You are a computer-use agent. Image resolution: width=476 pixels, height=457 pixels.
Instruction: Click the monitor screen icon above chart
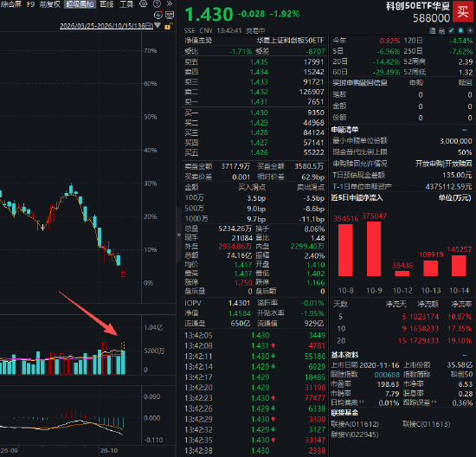pos(170,15)
